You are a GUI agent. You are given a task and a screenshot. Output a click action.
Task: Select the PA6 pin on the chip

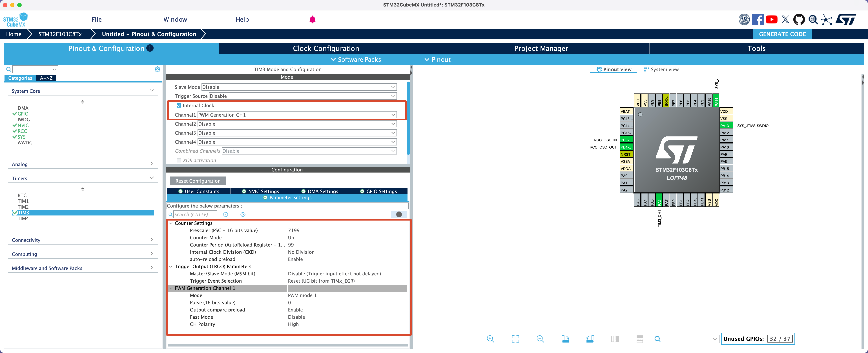click(659, 200)
